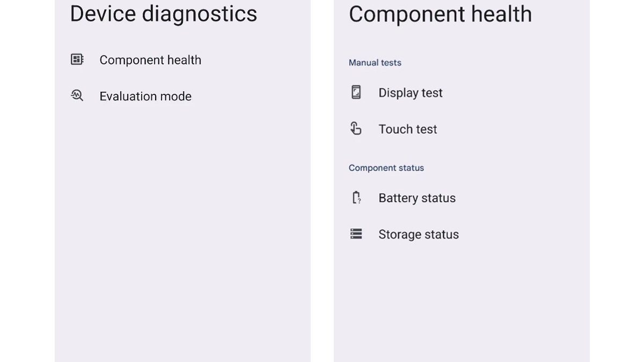644x362 pixels.
Task: Click the Component health chip icon
Action: (77, 60)
